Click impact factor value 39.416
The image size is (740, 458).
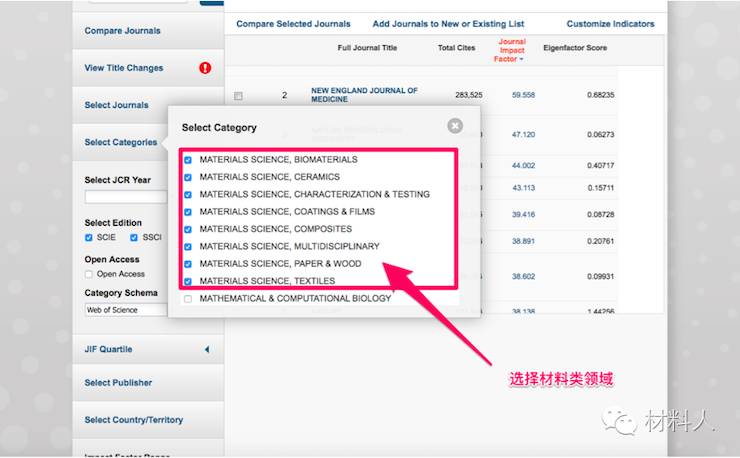click(523, 214)
